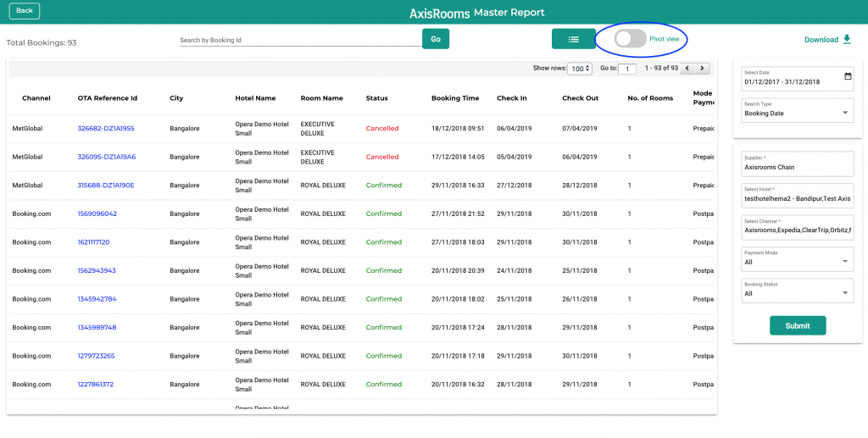Click the Select Channel field
This screenshot has height=438, width=868.
798,227
